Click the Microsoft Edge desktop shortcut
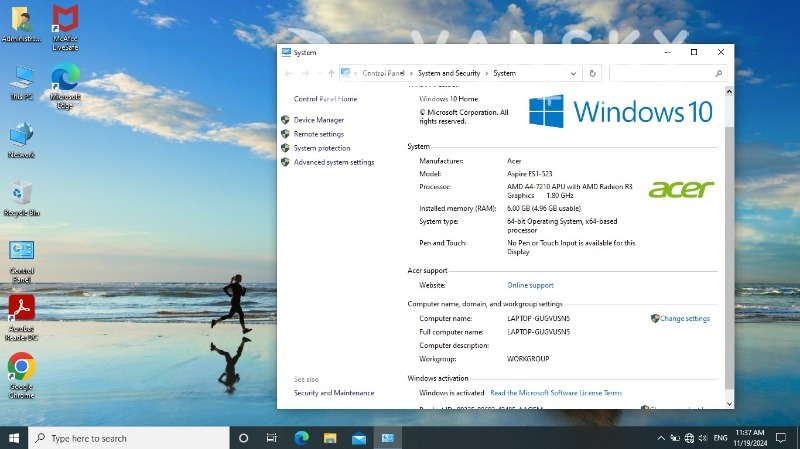This screenshot has height=449, width=800. [65, 80]
